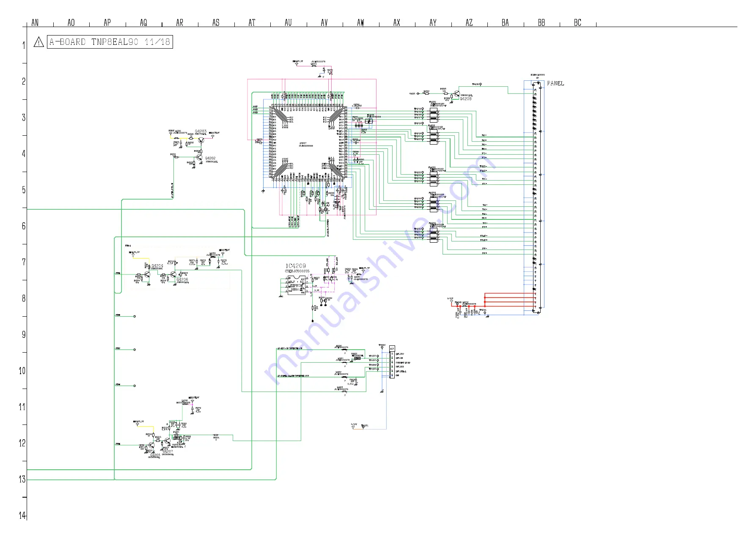Click the row number 9 marker
This screenshot has width=756, height=534.
(x=24, y=334)
